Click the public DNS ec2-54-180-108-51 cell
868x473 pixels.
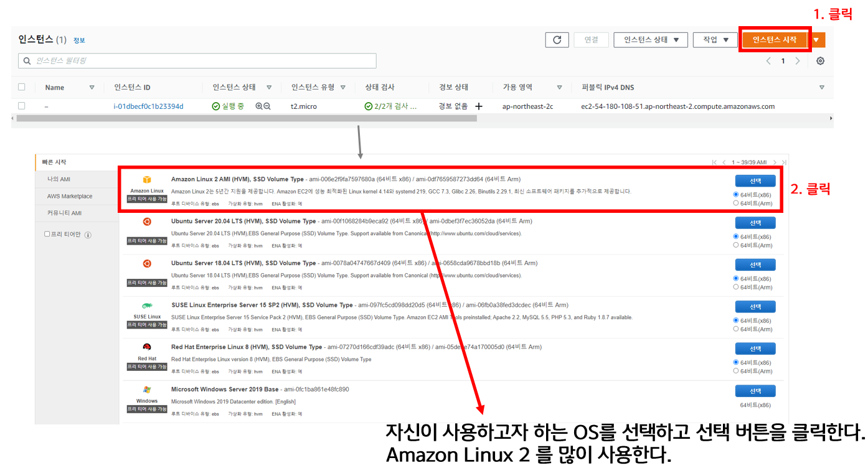pyautogui.click(x=677, y=106)
